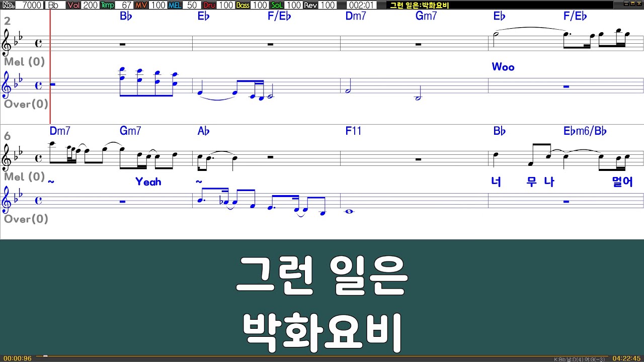Click the lyric 무
The width and height of the screenshot is (644, 362).
(x=532, y=182)
